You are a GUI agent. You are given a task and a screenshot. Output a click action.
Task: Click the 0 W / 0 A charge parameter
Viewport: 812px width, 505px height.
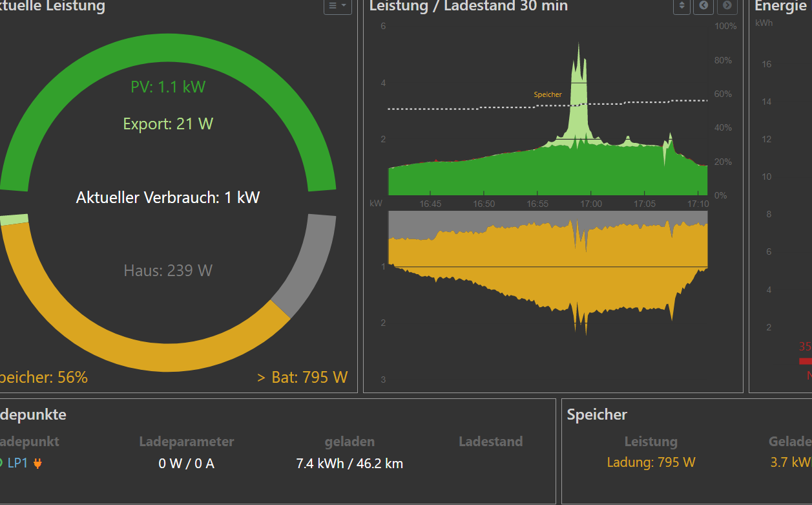(186, 463)
